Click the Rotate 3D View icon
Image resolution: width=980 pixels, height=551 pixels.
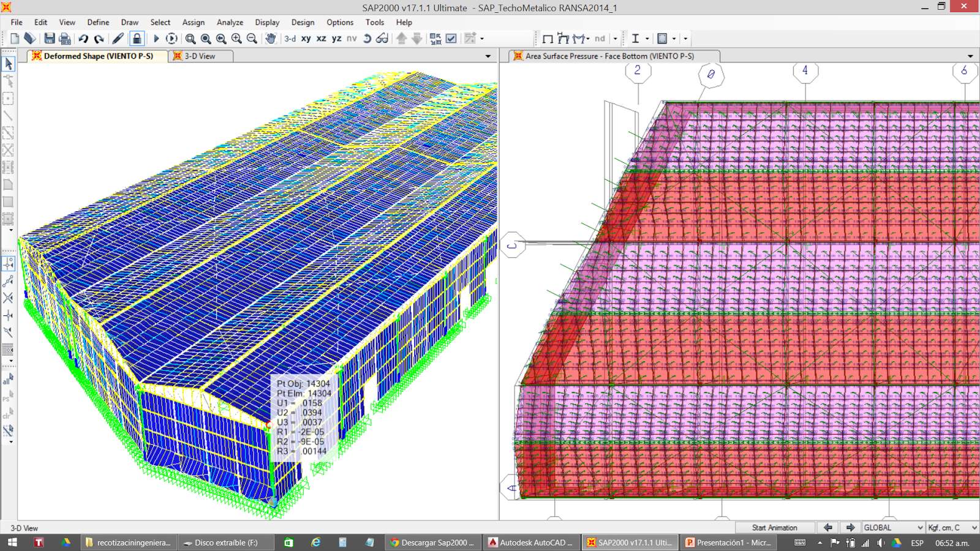pyautogui.click(x=367, y=39)
